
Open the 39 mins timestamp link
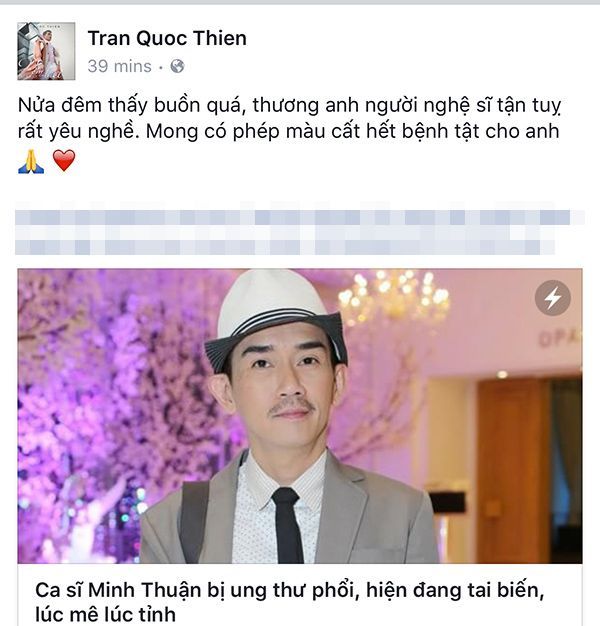(119, 66)
